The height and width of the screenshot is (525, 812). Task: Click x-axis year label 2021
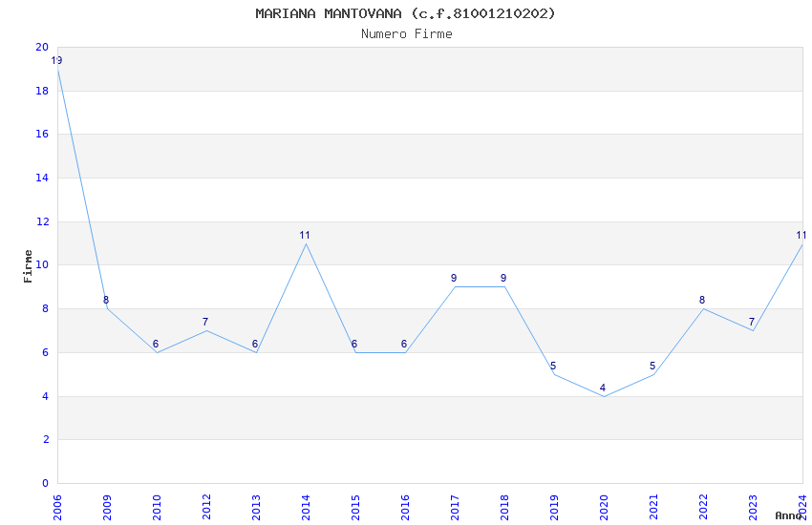(x=654, y=507)
